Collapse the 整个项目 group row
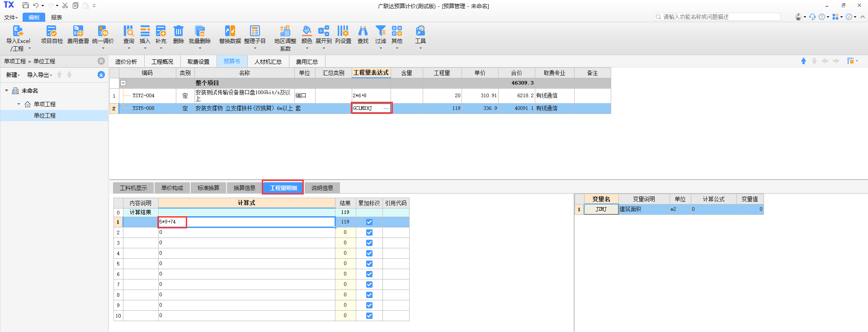Viewport: 868px width, 332px height. 123,83
